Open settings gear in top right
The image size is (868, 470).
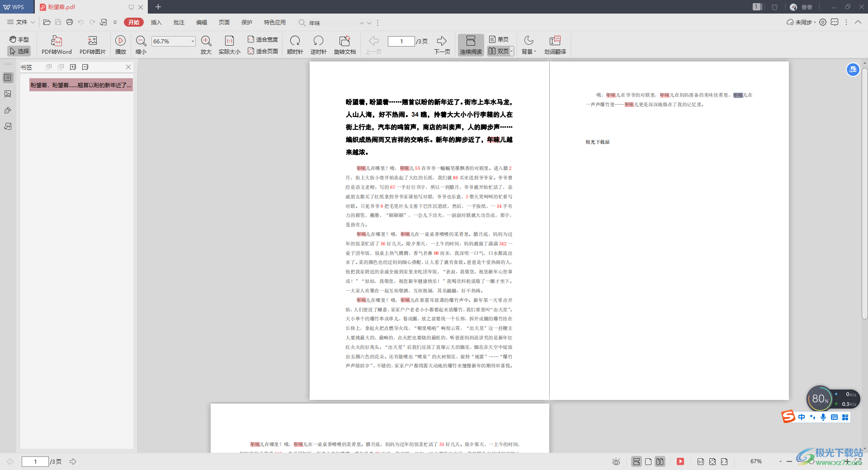[823, 22]
